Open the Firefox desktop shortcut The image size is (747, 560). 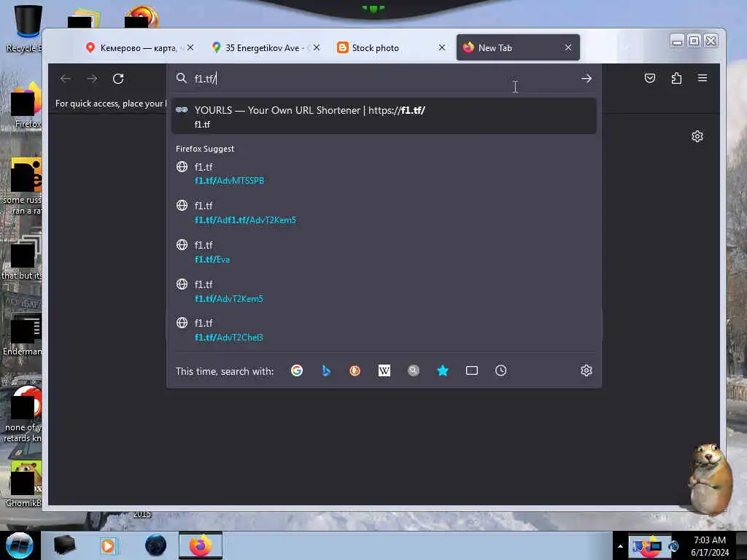tap(25, 105)
